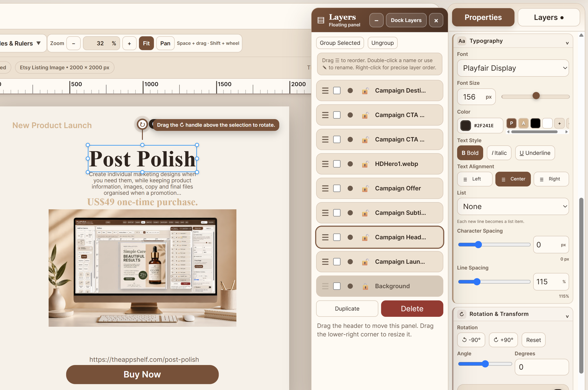588x390 pixels.
Task: Click the Font Size slider handle
Action: click(x=536, y=96)
